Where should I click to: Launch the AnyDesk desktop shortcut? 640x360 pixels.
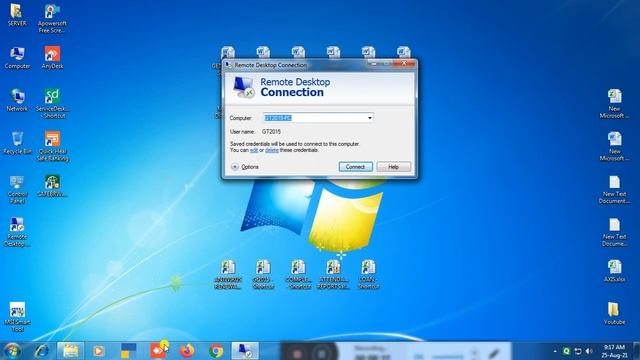(52, 58)
